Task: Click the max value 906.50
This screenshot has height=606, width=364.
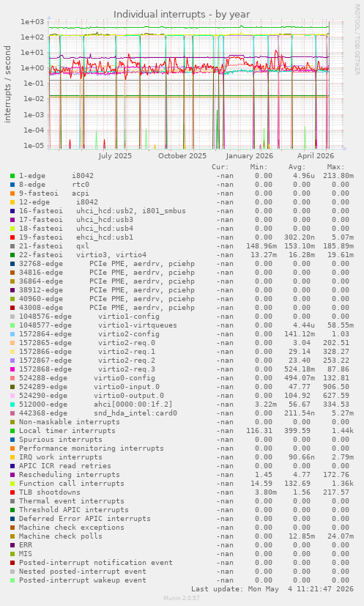Action: (336, 387)
